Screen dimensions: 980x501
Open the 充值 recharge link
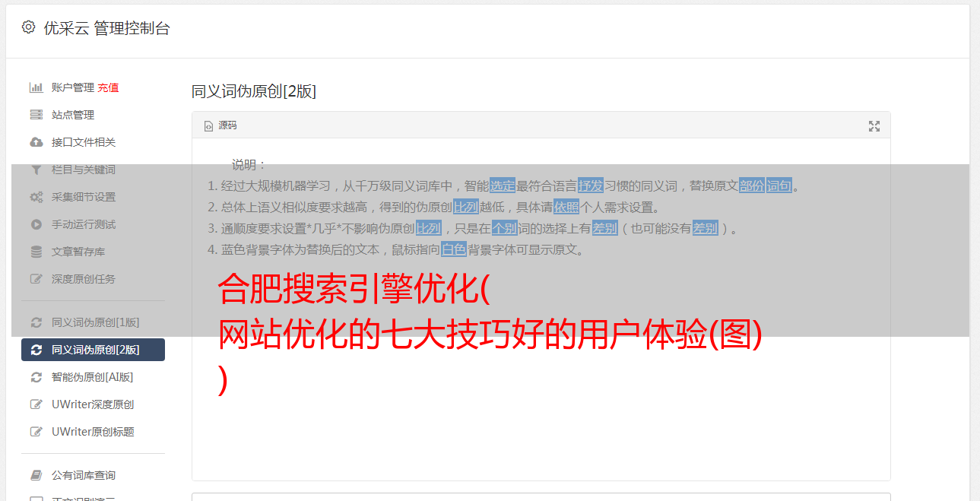point(108,87)
